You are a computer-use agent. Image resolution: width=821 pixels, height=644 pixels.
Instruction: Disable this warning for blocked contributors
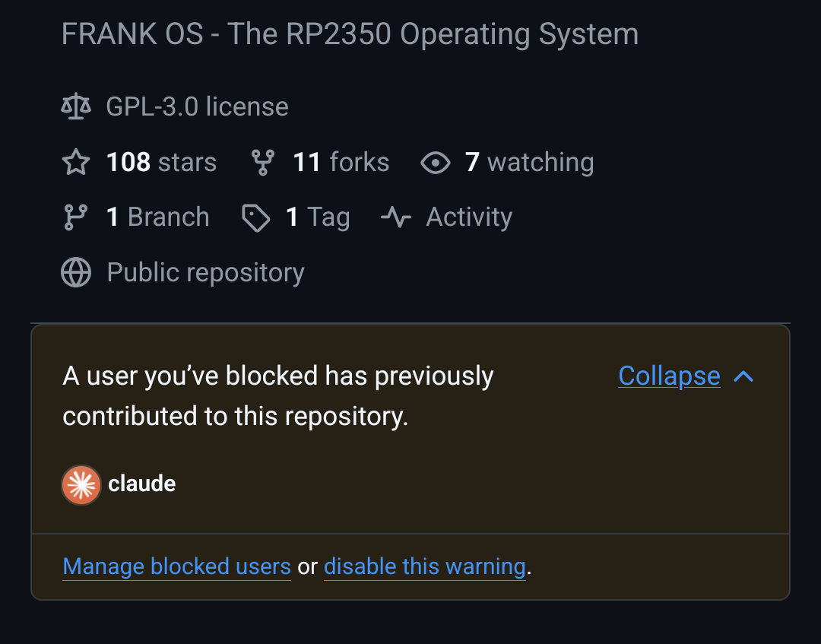[424, 566]
